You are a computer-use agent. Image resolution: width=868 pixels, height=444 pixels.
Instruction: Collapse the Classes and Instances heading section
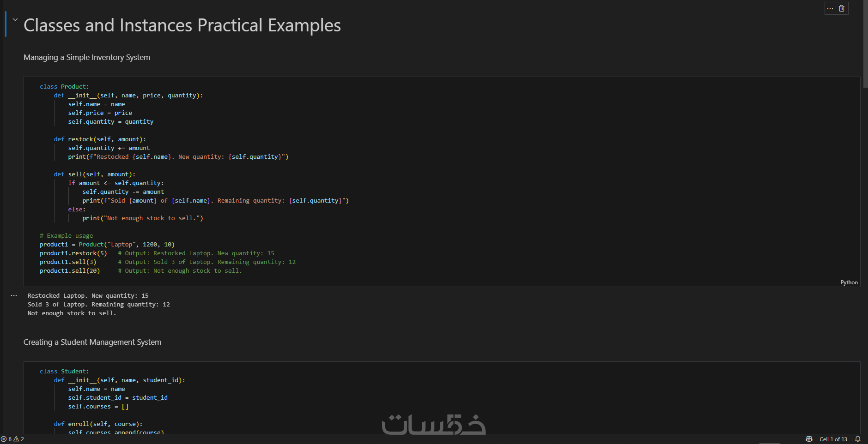click(15, 20)
